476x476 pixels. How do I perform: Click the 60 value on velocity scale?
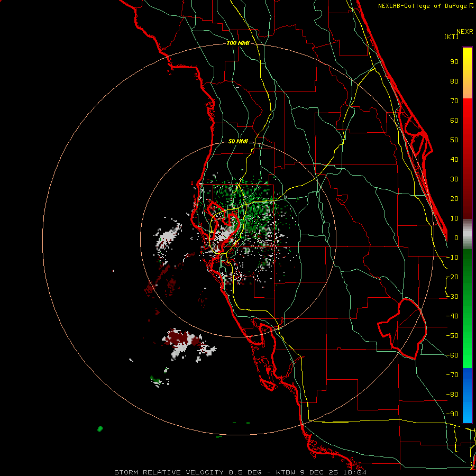(454, 120)
